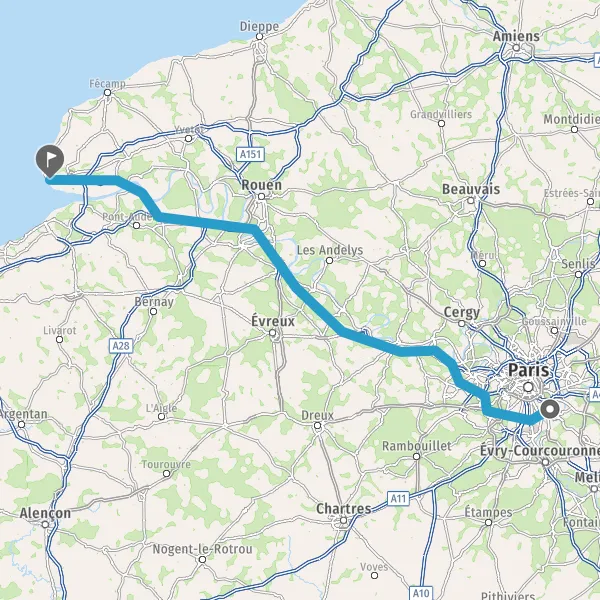Click the Paris city dot marker
Screen dimensions: 600x600
pyautogui.click(x=528, y=387)
